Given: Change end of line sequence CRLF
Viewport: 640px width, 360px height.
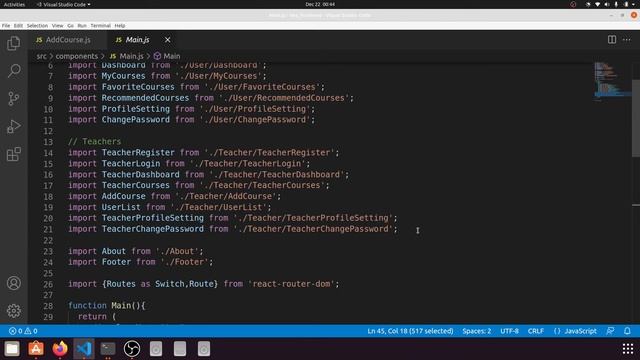Looking at the screenshot, I should coord(536,331).
